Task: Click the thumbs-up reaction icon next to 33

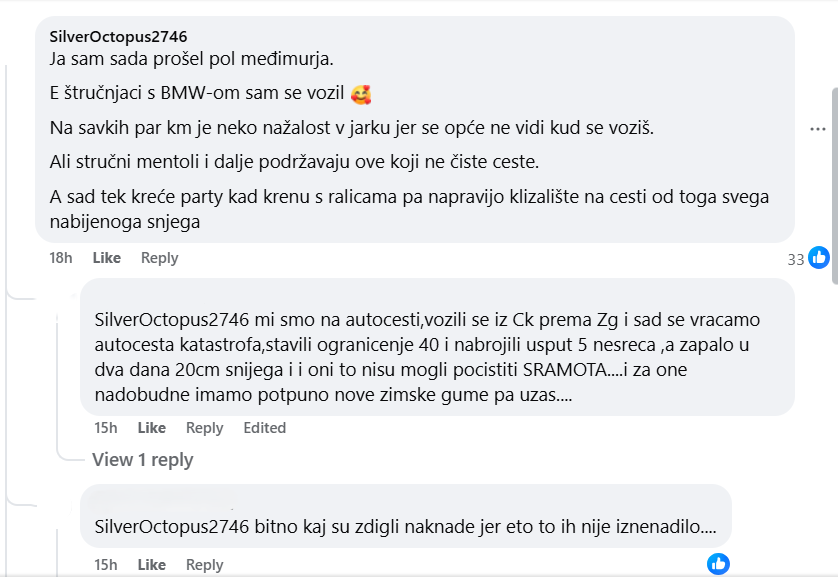Action: [819, 257]
